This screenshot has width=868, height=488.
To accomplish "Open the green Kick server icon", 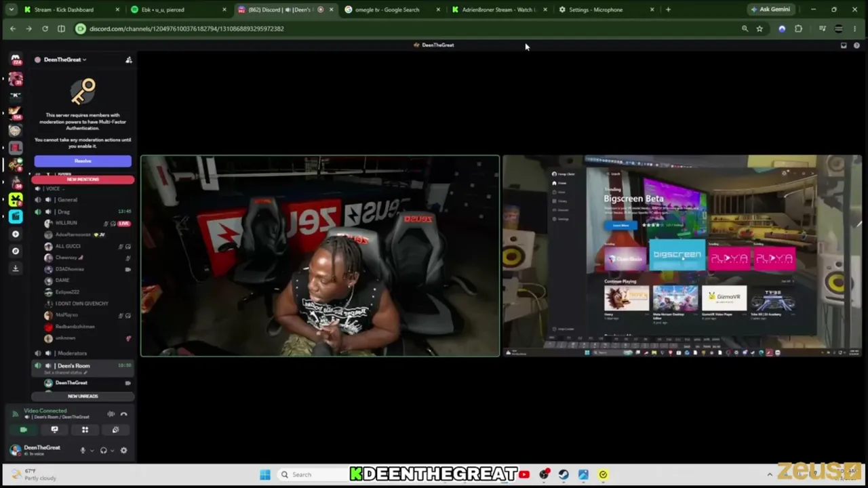I will 16,199.
